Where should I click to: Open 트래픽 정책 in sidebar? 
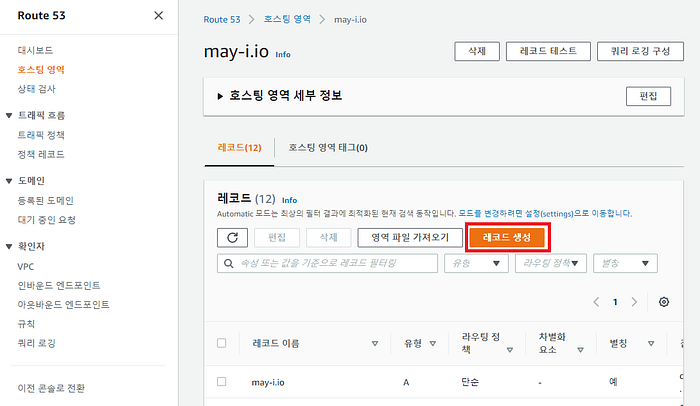point(41,135)
